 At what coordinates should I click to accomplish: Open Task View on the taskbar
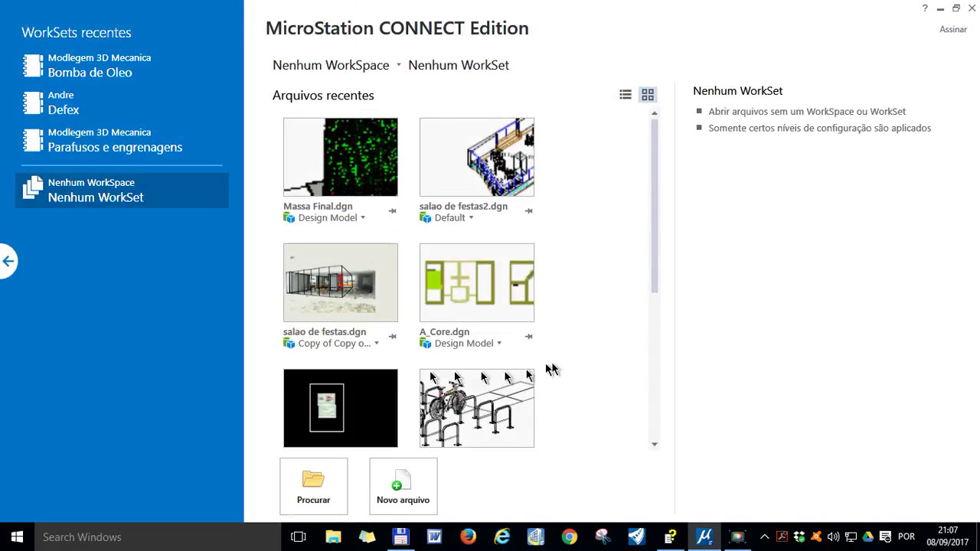pyautogui.click(x=299, y=537)
